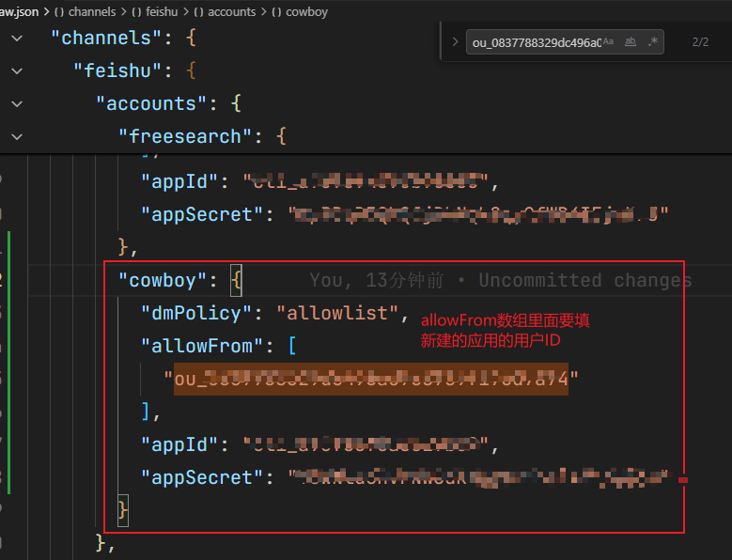Toggle Match Case in find widget
The width and height of the screenshot is (732, 560).
tap(608, 41)
